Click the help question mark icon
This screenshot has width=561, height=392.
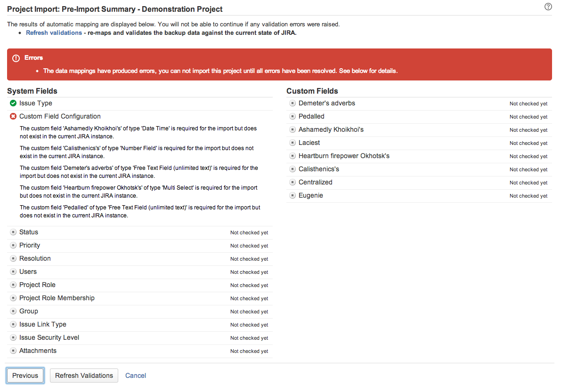coord(548,7)
